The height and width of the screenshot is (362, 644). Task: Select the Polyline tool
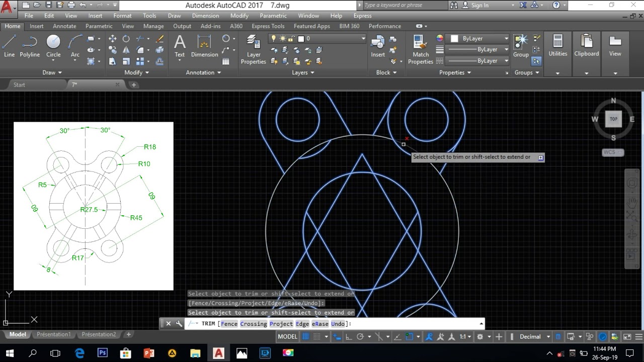[30, 46]
